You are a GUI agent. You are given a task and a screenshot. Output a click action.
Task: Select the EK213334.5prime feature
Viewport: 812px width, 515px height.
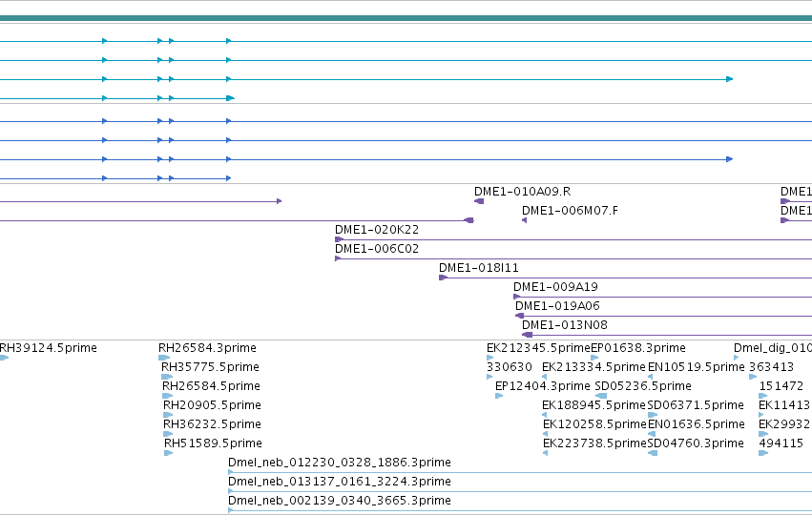point(594,367)
